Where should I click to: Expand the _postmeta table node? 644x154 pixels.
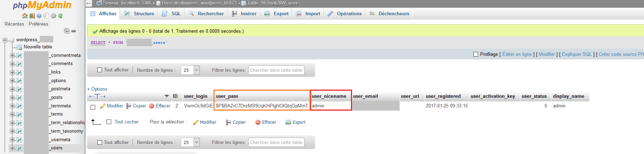pos(12,89)
